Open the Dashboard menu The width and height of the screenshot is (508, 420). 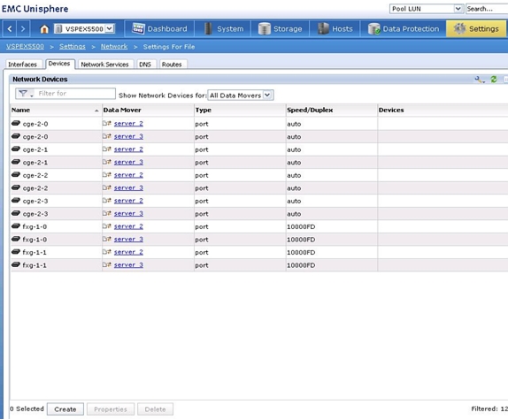pyautogui.click(x=159, y=29)
